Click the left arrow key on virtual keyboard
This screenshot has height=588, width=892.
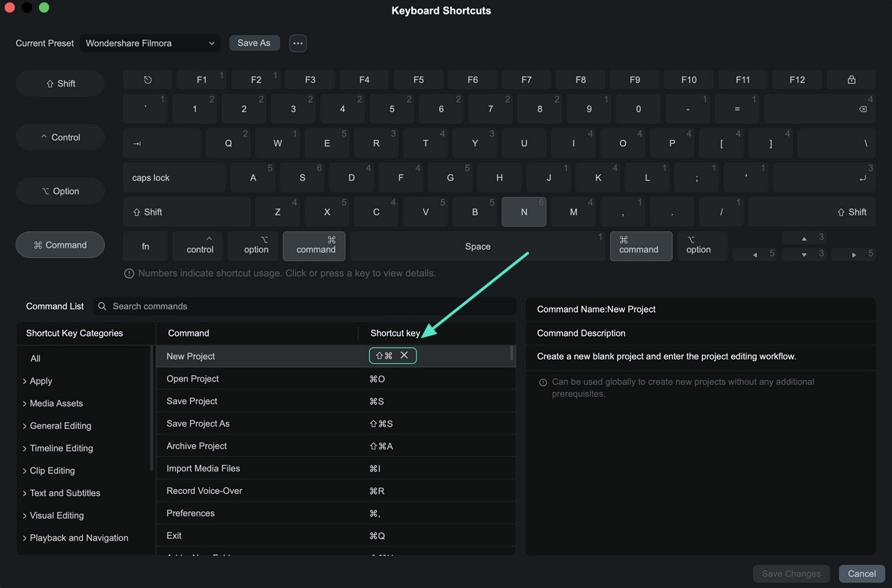(755, 255)
